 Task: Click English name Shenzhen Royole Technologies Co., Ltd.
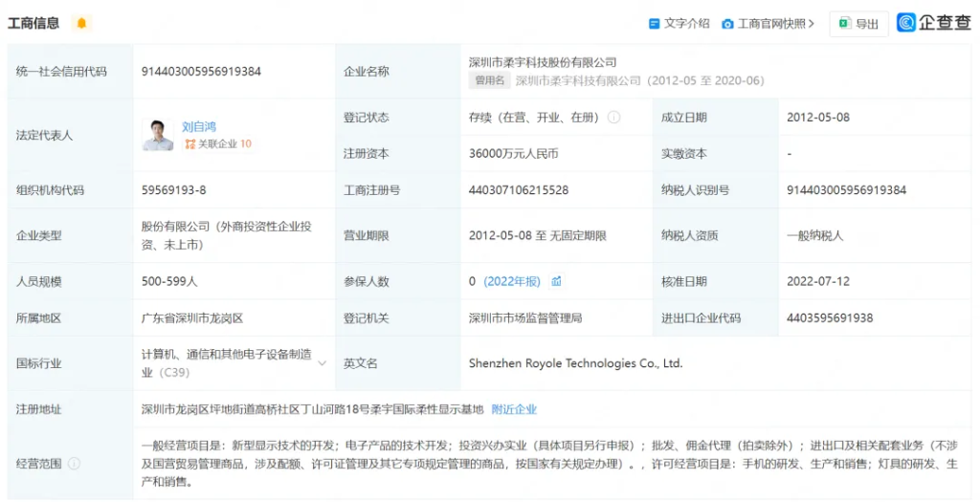point(575,362)
